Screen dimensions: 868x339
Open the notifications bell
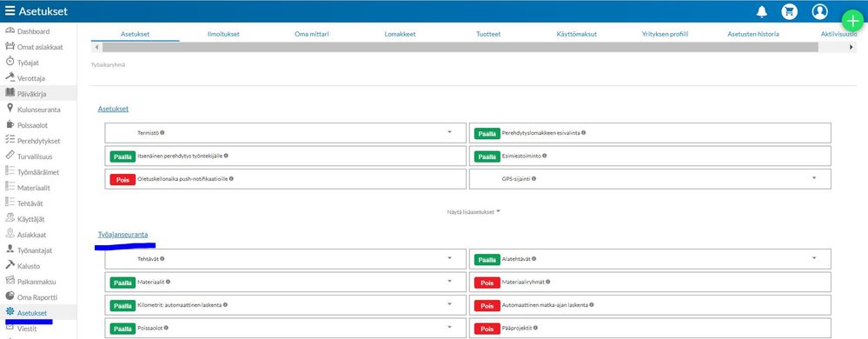(x=762, y=11)
